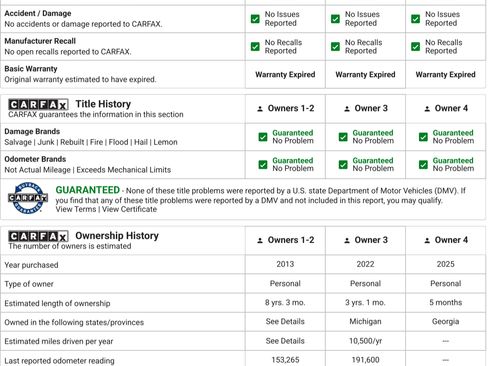Select Owners 1-2 column header in Ownership History
Screen dimensions: 488x366
point(286,240)
